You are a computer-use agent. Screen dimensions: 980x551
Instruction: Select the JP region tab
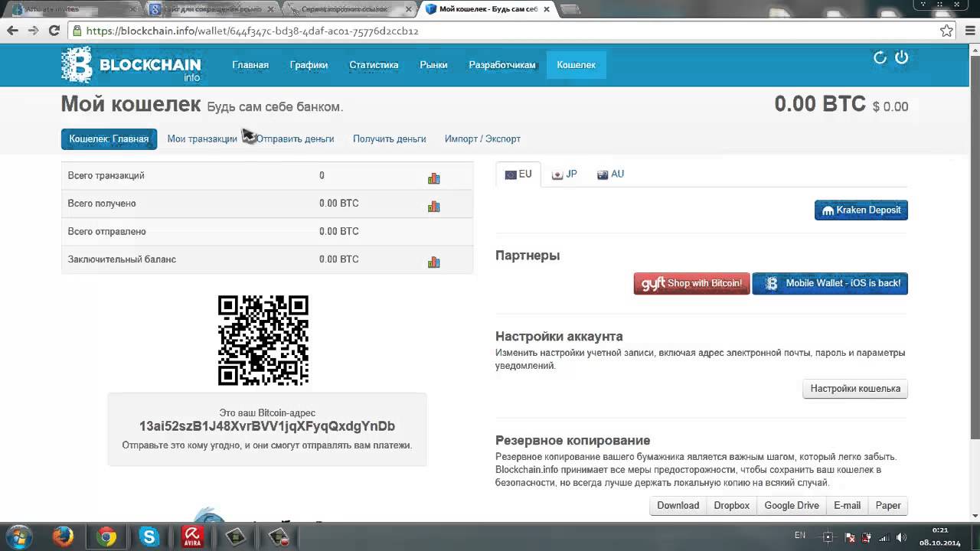(x=565, y=174)
